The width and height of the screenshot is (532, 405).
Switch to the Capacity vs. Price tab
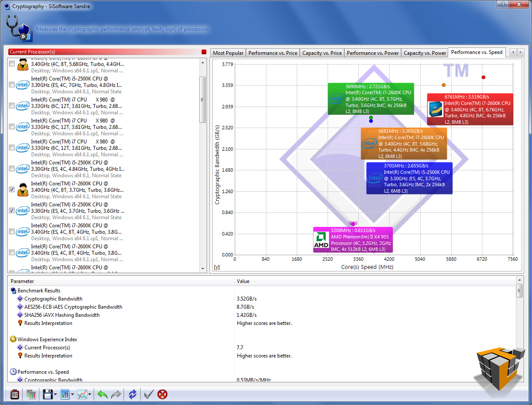pyautogui.click(x=322, y=53)
